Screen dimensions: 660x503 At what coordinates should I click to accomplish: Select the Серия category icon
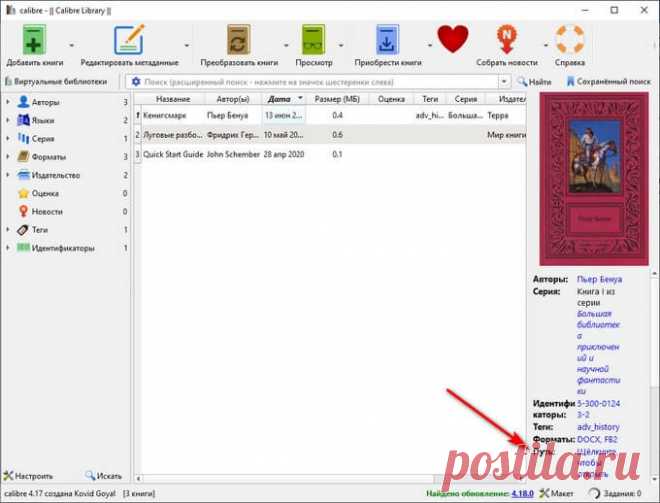click(x=24, y=138)
